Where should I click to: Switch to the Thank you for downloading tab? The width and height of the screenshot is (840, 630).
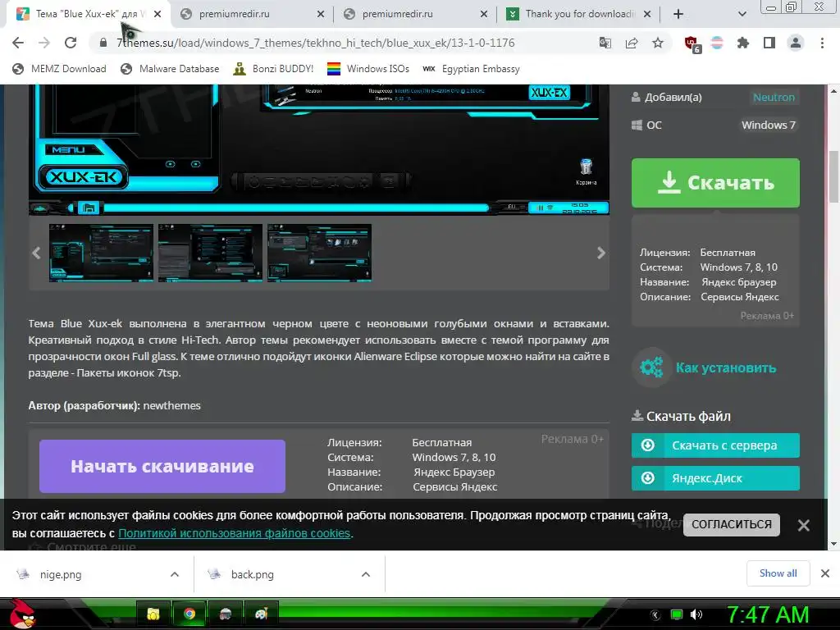(x=578, y=14)
